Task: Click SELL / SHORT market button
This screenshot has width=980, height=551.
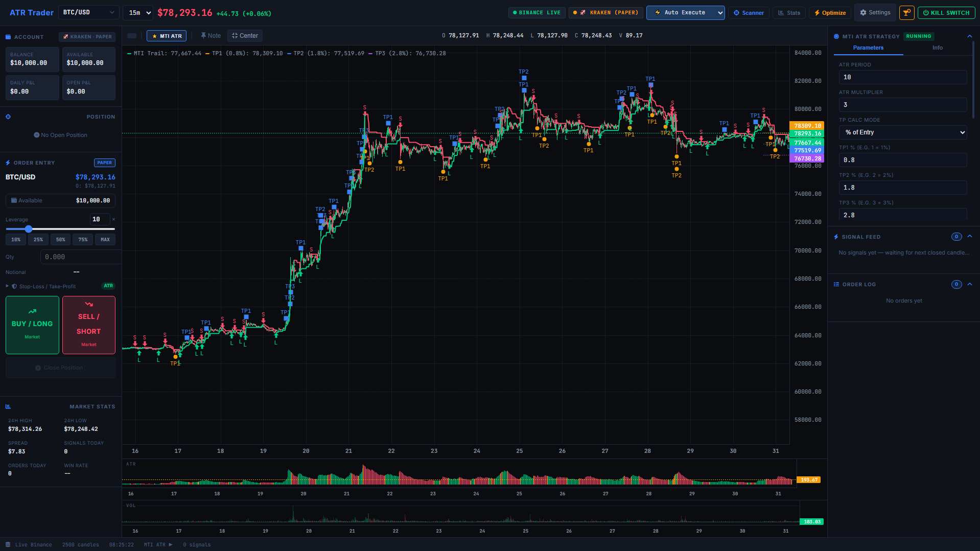Action: pos(89,325)
